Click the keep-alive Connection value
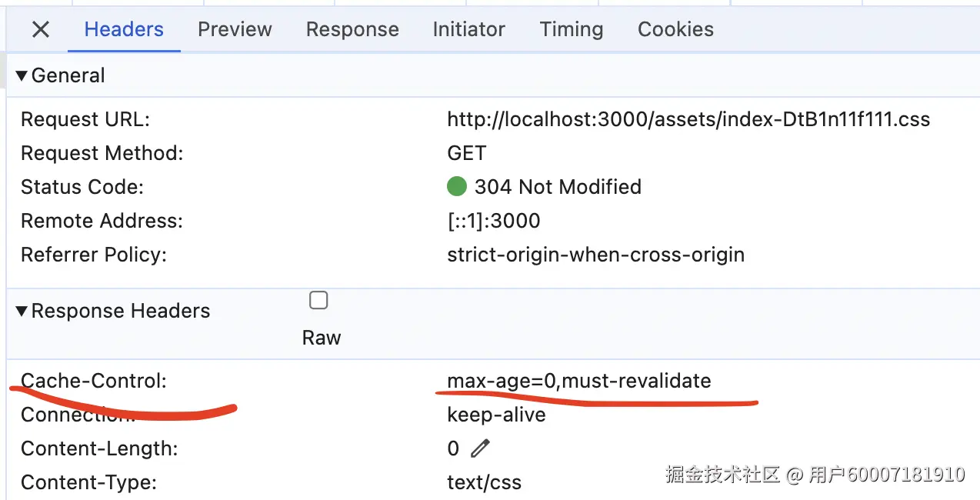 (496, 415)
